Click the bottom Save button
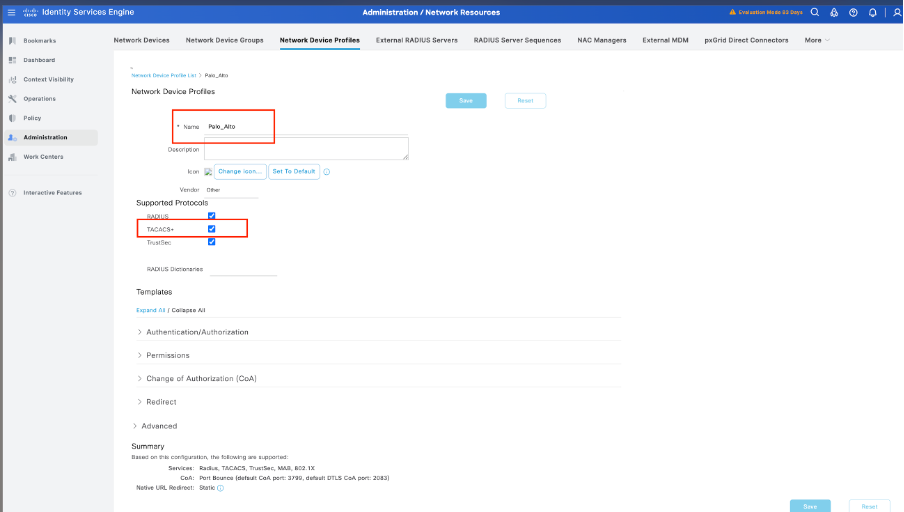The width and height of the screenshot is (904, 512). [810, 506]
